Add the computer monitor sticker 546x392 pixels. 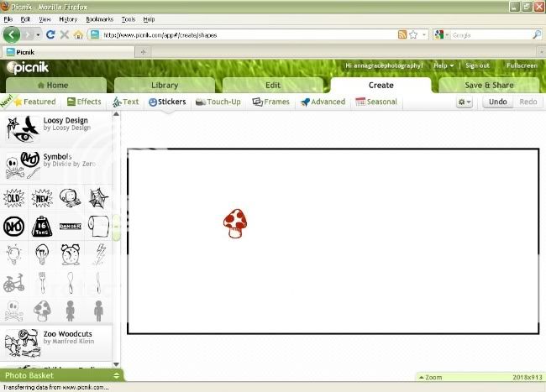coord(71,199)
